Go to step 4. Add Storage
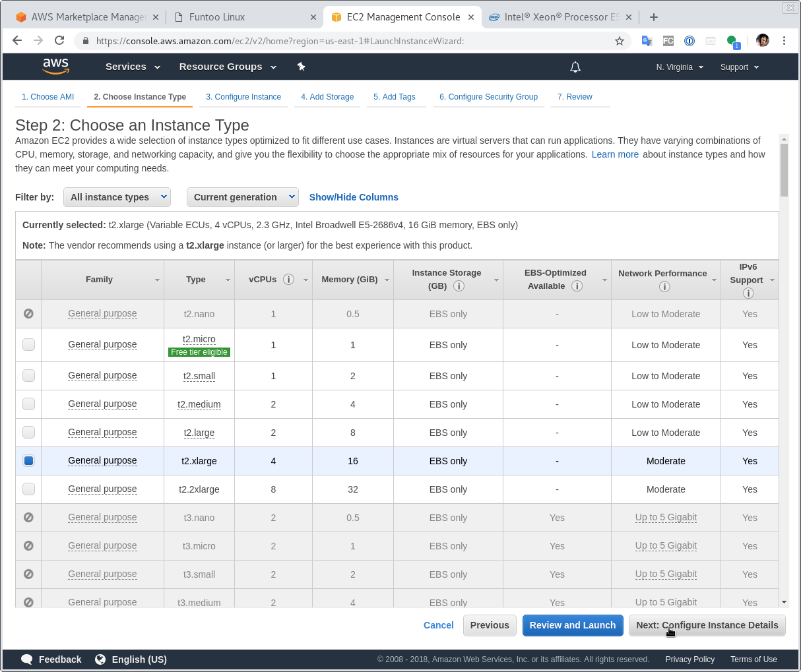The height and width of the screenshot is (672, 801). click(x=327, y=97)
